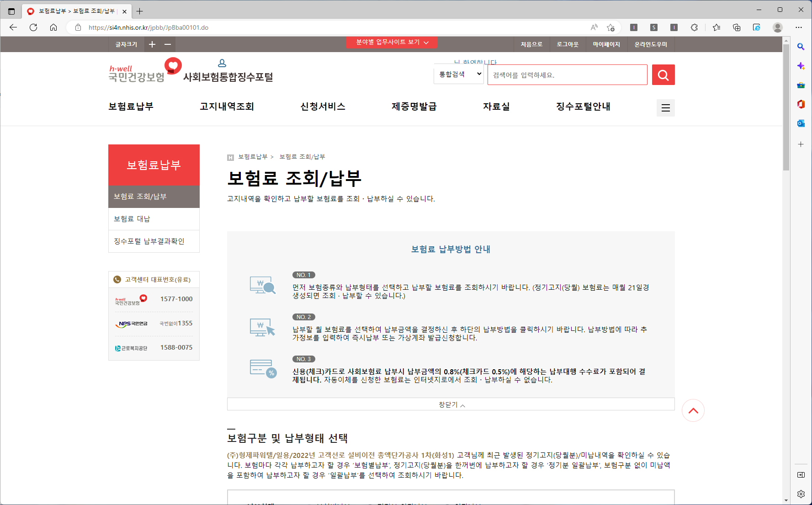Click the page vertical scrollbar thumb
812x505 pixels.
(786, 107)
